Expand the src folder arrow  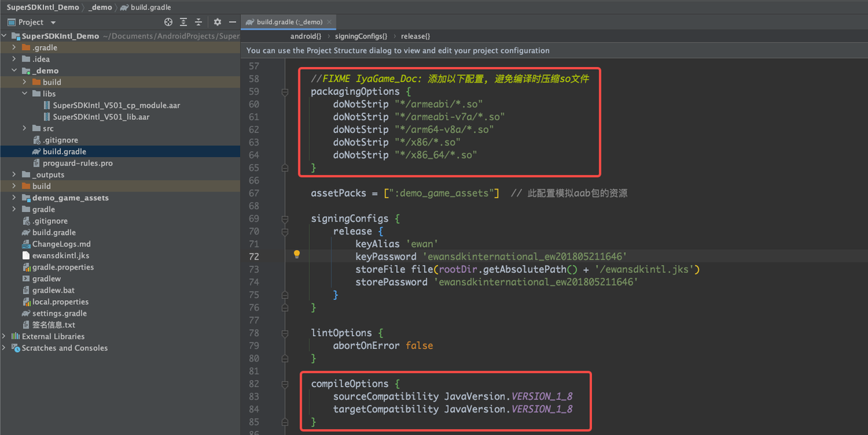click(x=25, y=128)
